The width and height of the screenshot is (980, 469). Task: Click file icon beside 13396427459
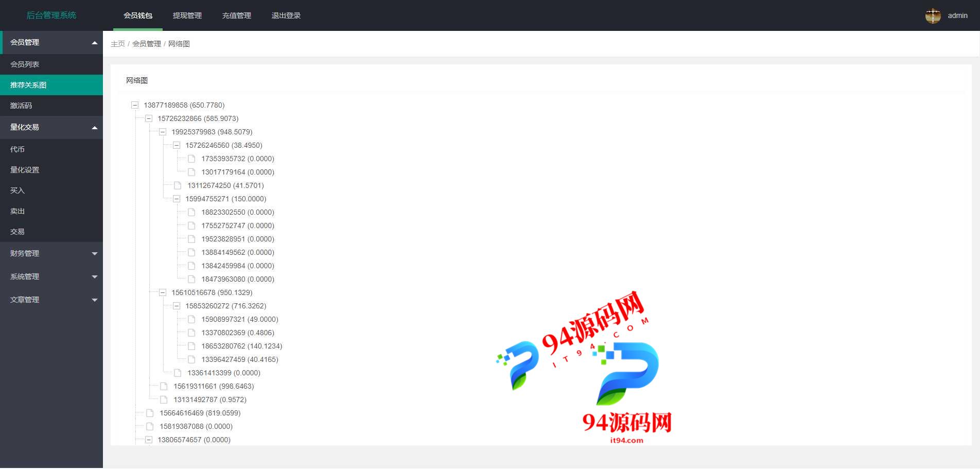click(191, 359)
